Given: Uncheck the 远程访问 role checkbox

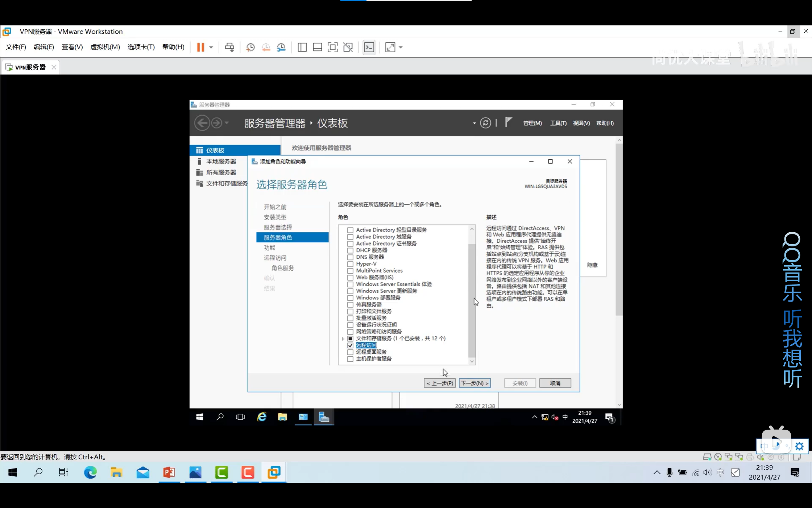Looking at the screenshot, I should click(x=350, y=345).
